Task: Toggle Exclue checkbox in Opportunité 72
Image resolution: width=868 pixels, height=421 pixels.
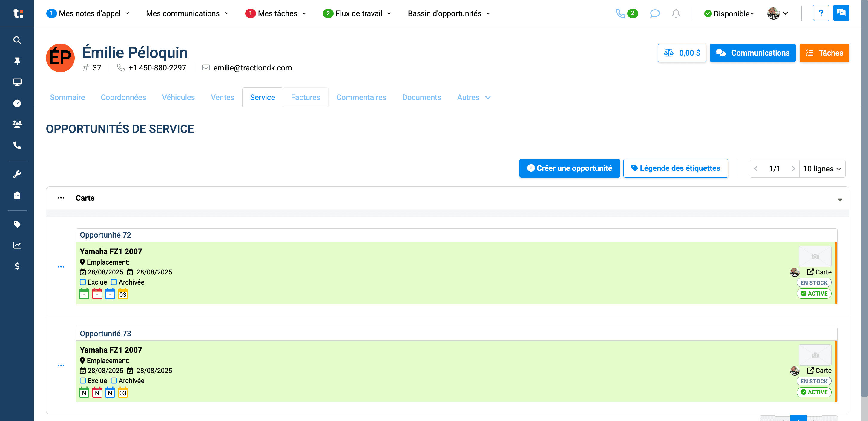Action: tap(83, 282)
